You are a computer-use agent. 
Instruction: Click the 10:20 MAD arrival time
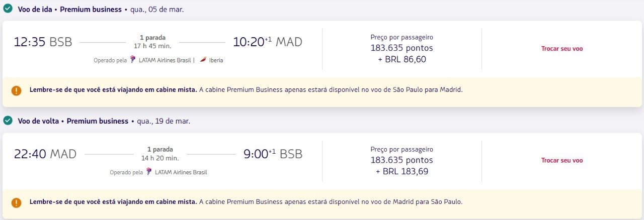point(268,42)
